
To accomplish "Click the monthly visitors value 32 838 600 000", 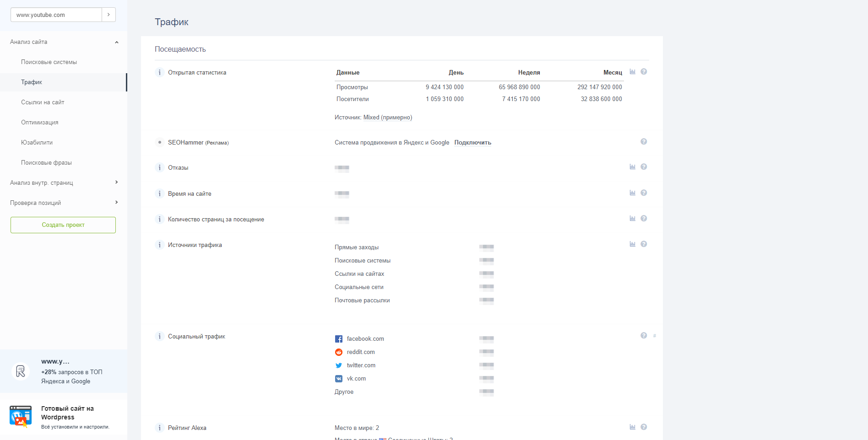I will [x=602, y=99].
